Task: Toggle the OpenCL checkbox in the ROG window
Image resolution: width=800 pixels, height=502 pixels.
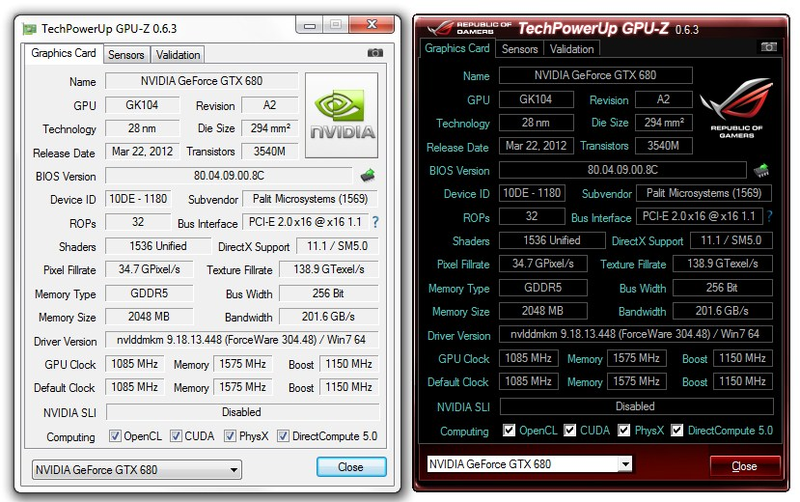Action: tap(509, 431)
